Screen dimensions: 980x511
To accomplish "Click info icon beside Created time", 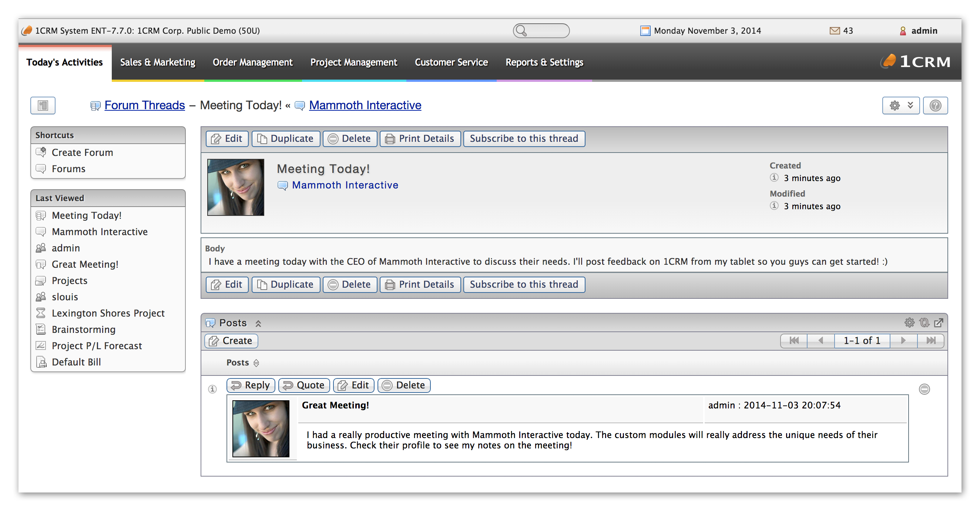I will pos(774,178).
